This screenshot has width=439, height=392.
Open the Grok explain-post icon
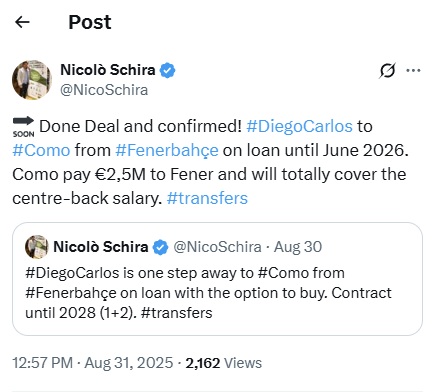click(x=387, y=70)
